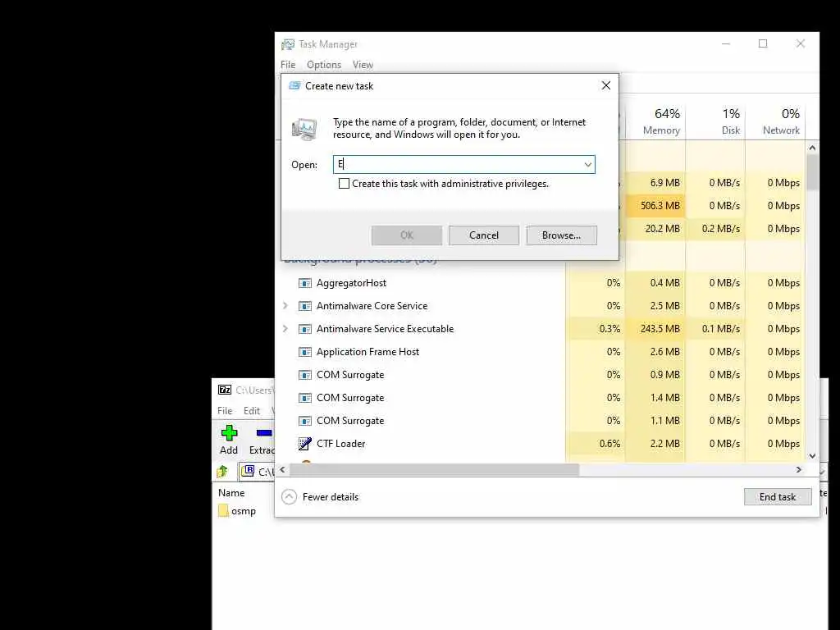840x630 pixels.
Task: Select the Antimalware Service Executable icon
Action: pyautogui.click(x=305, y=329)
